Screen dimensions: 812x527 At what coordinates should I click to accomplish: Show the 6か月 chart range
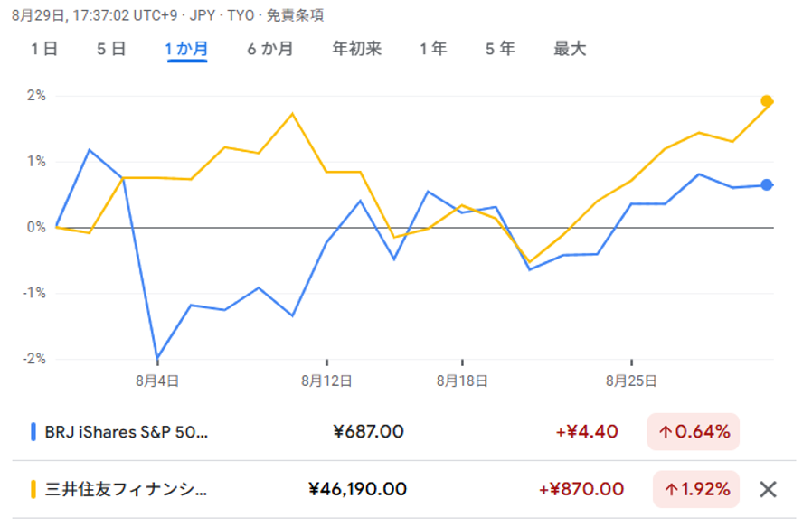[x=270, y=49]
